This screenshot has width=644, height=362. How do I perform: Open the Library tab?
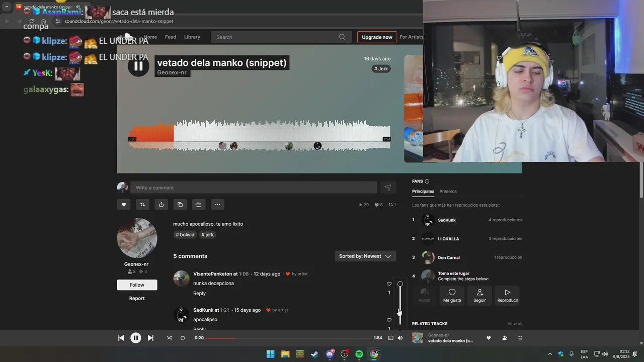[192, 37]
